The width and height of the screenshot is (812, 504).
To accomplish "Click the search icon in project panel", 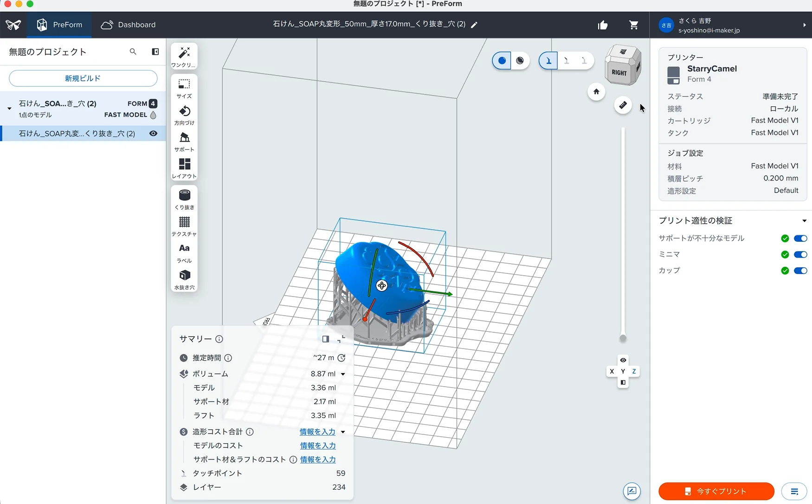I will pos(133,52).
